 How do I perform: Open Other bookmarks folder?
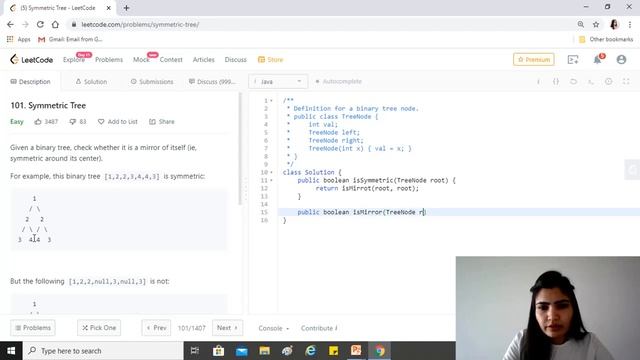coord(606,39)
